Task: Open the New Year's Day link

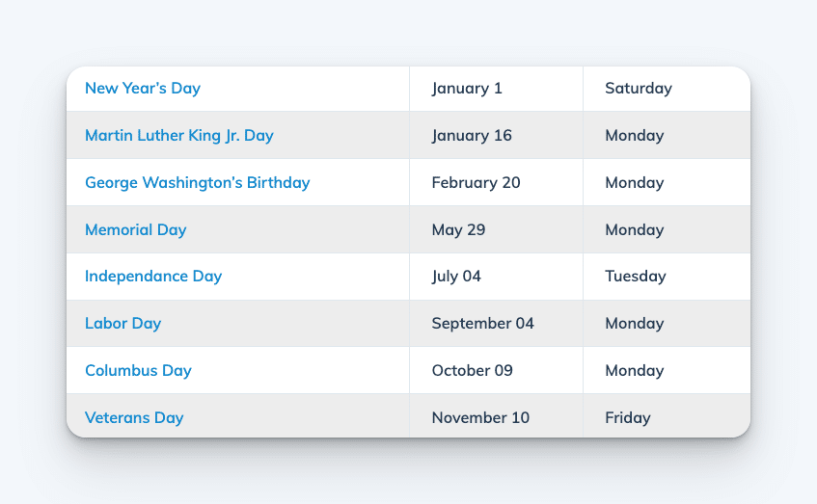Action: click(143, 89)
